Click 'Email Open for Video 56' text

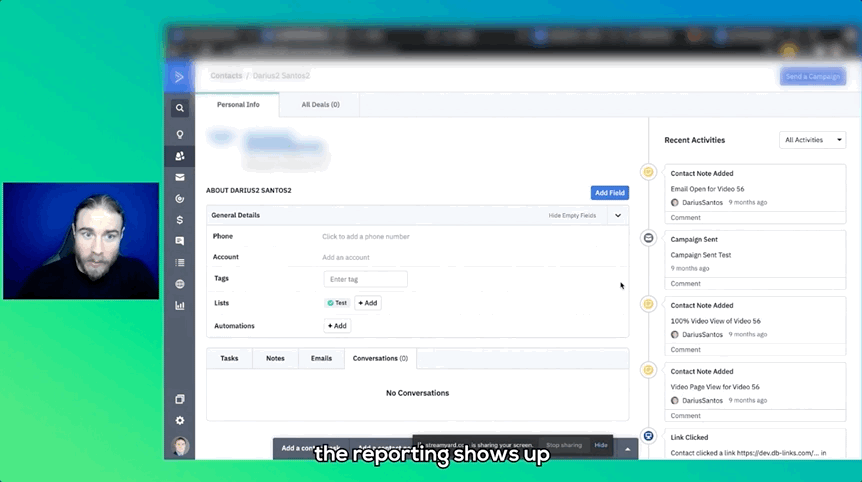pos(707,189)
